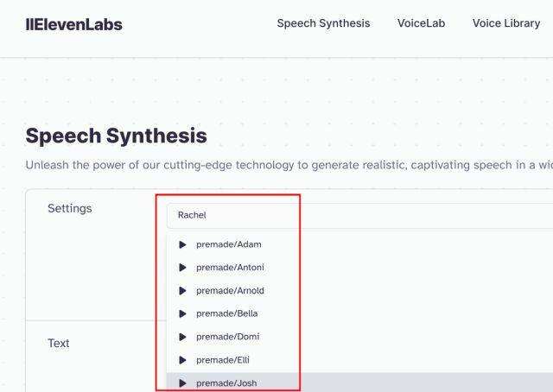The image size is (553, 392).
Task: Click the Rachel voice selector field
Action: 346,215
